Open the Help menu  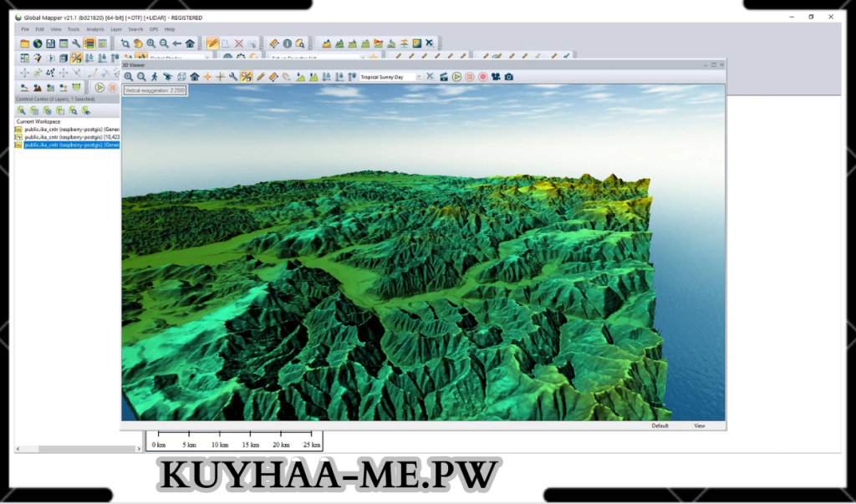pos(170,29)
